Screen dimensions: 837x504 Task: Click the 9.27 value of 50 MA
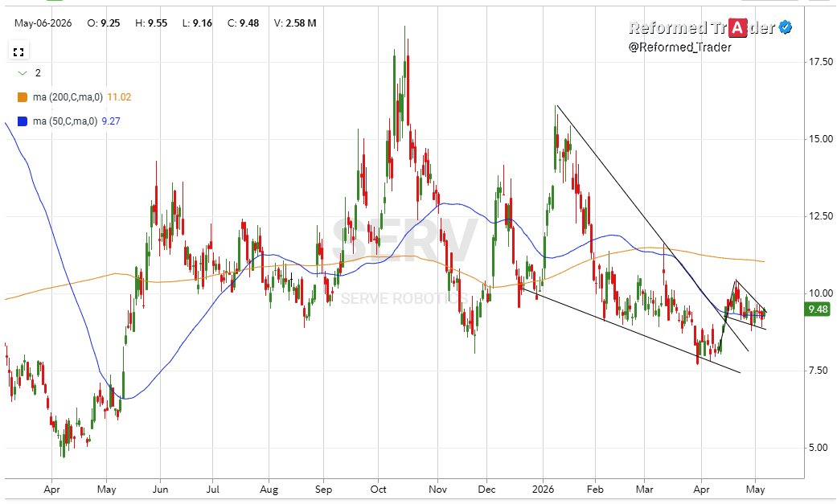point(111,121)
